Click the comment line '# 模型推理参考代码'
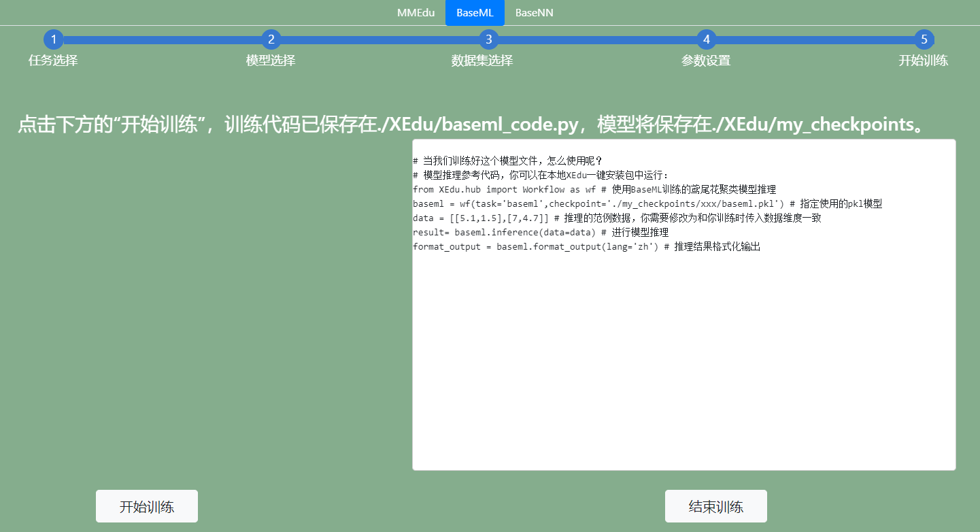This screenshot has height=532, width=980. pos(541,175)
